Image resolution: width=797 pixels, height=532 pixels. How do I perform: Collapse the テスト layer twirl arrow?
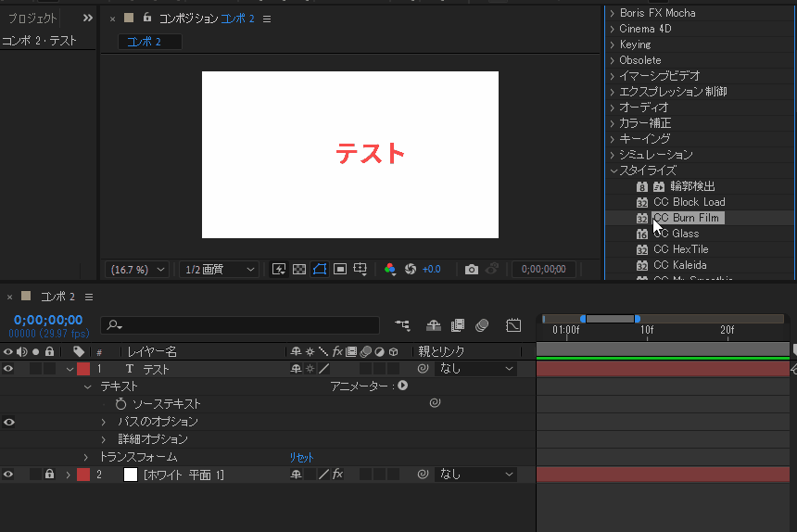click(x=70, y=370)
